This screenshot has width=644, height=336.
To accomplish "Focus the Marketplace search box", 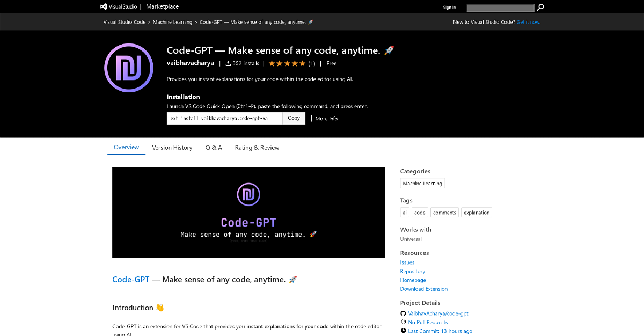I will click(x=500, y=8).
